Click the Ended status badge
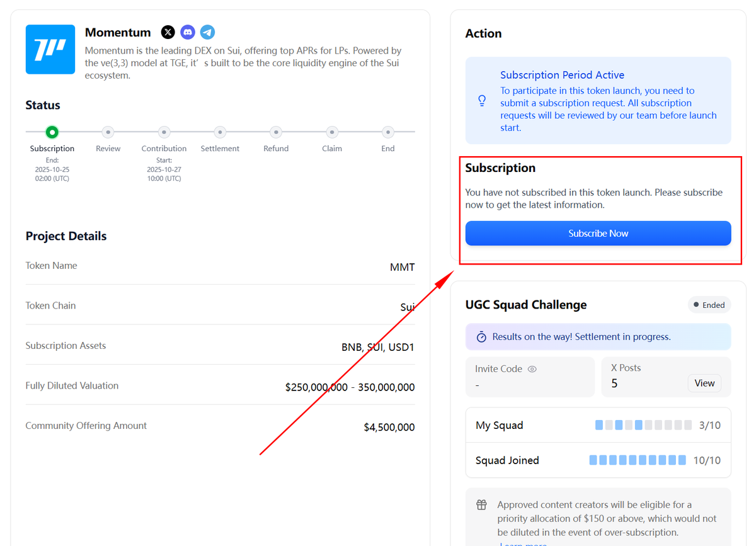756x546 pixels. pos(709,305)
